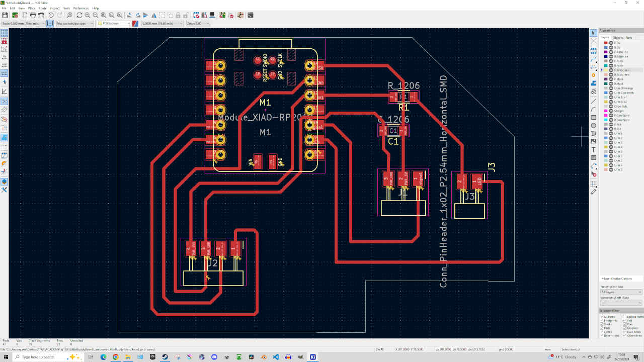The image size is (644, 362).
Task: Click the Zoom In icon
Action: click(88, 16)
